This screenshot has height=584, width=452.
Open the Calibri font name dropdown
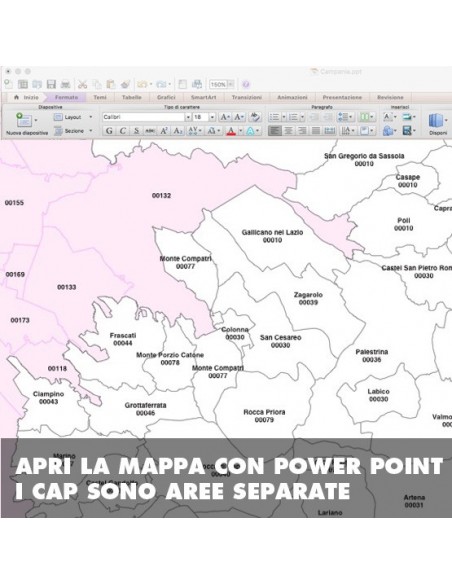coord(188,117)
